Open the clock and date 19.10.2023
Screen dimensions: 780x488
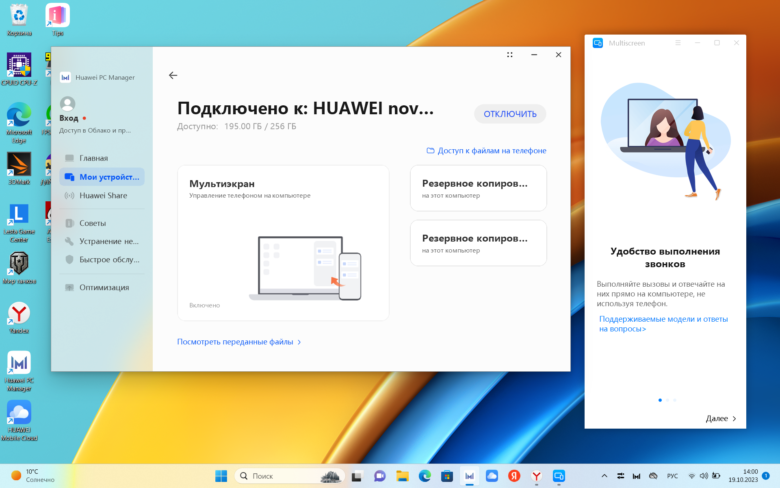coord(743,476)
